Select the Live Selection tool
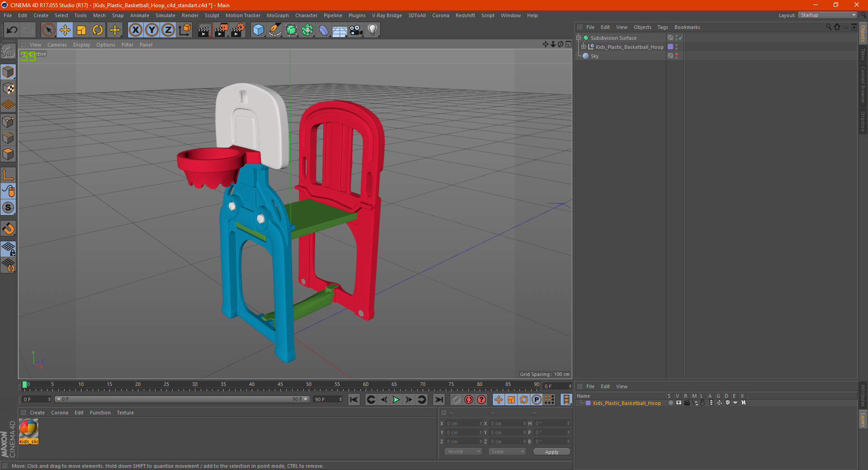Screen dimensions: 868x470 (48, 30)
